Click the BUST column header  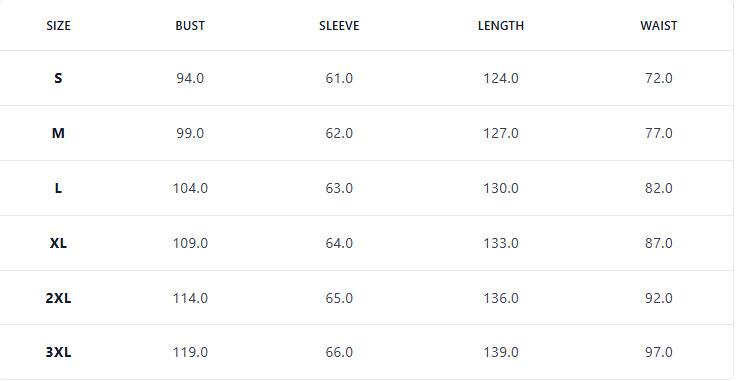(x=190, y=26)
